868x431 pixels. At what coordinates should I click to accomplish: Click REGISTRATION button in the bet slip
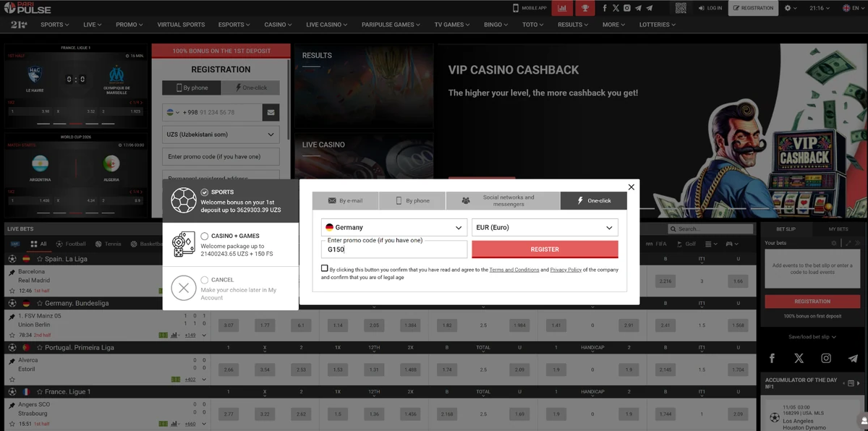[812, 301]
